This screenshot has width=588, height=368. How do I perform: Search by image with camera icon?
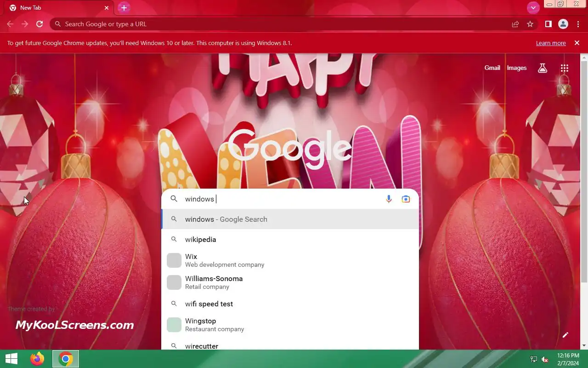coord(406,199)
